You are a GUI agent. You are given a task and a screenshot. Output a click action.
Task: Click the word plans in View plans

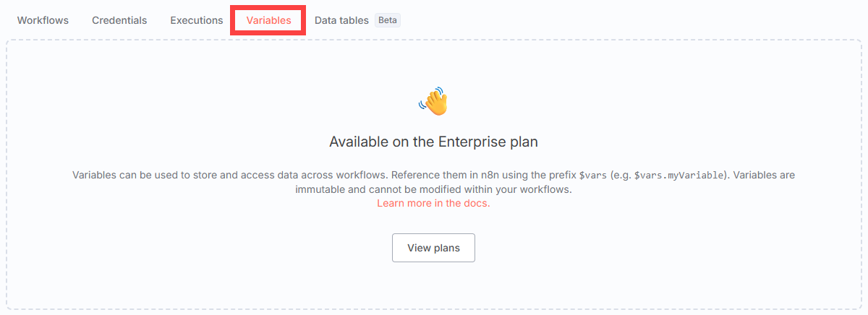(447, 248)
